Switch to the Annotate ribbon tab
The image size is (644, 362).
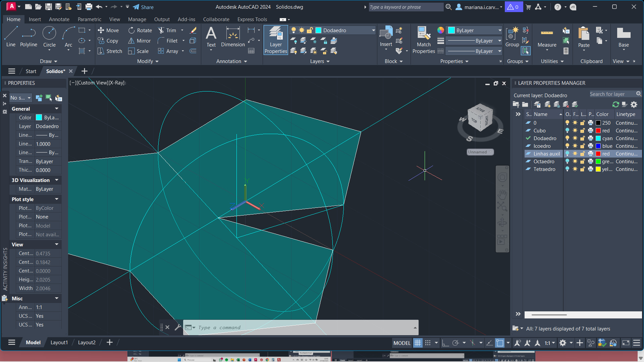pyautogui.click(x=59, y=19)
